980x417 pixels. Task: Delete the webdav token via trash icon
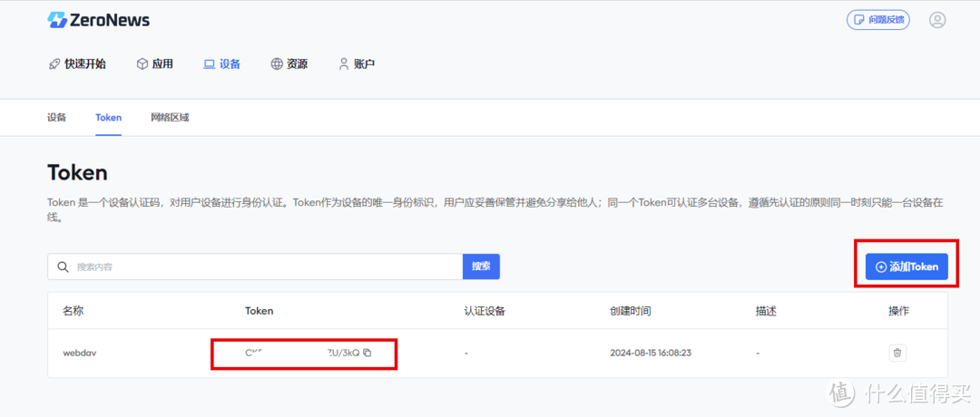[897, 353]
